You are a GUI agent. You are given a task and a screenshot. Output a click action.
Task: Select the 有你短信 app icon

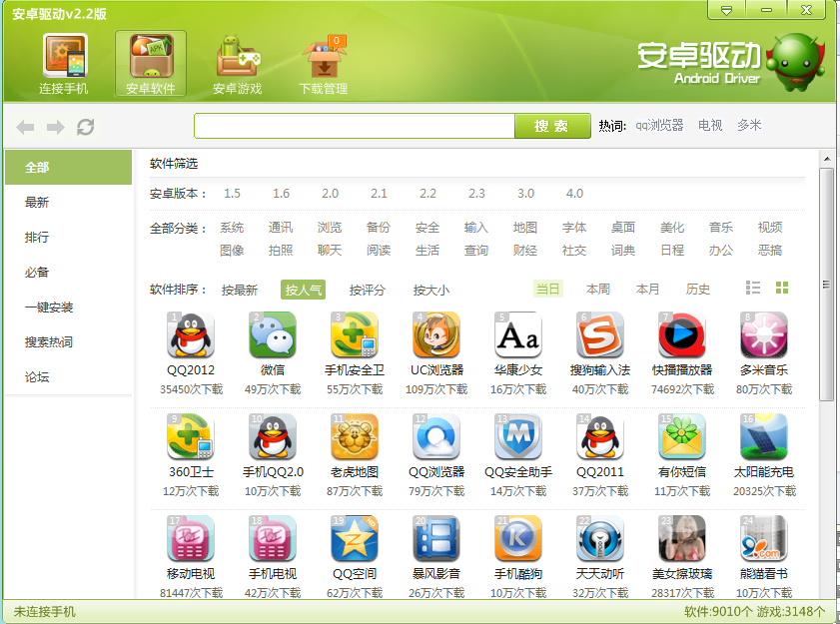point(682,437)
